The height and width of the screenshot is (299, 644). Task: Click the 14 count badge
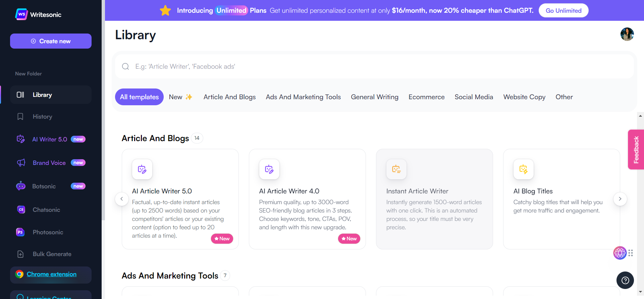tap(197, 138)
